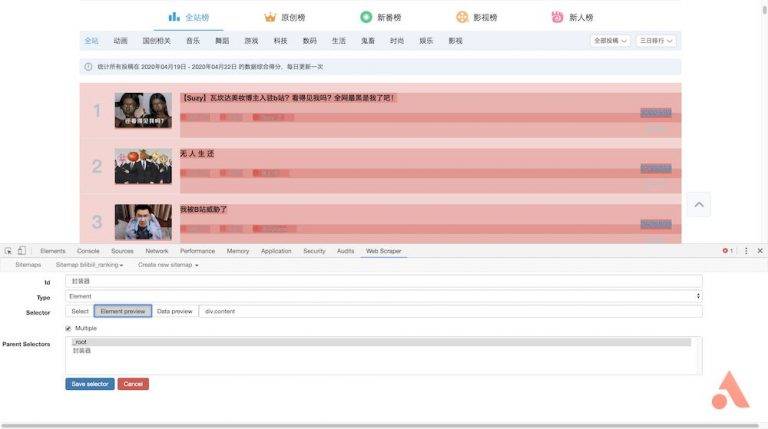Select the 游戏 category filter
The height and width of the screenshot is (429, 768).
[x=251, y=41]
